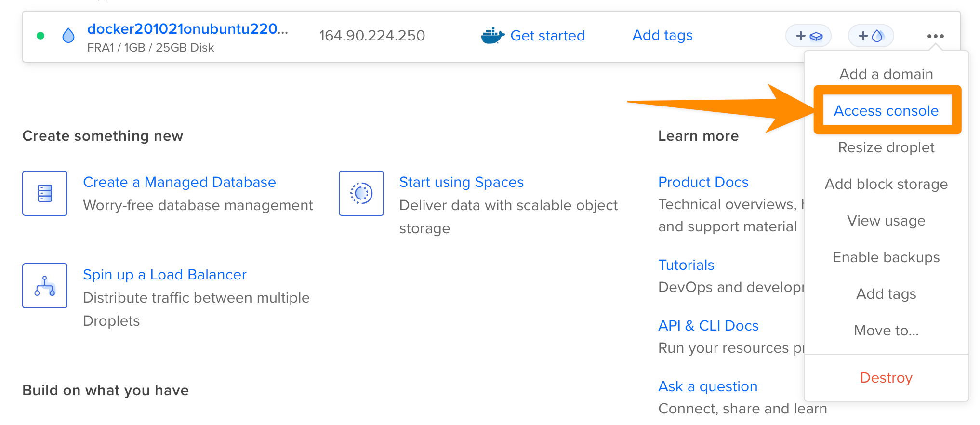The height and width of the screenshot is (425, 980).
Task: Click the Managed Database icon tile
Action: tap(45, 193)
